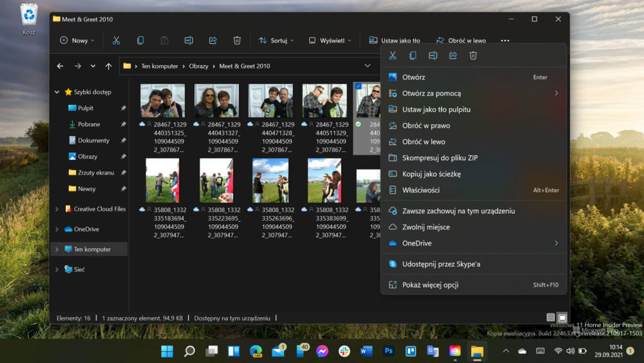644x363 pixels.
Task: Show hidden system tray icons
Action: pos(506,351)
